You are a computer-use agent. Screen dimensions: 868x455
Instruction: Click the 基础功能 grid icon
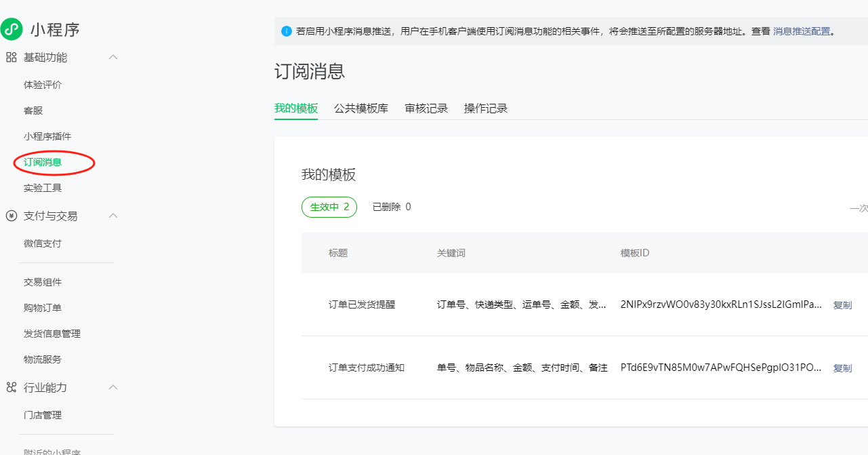[11, 58]
